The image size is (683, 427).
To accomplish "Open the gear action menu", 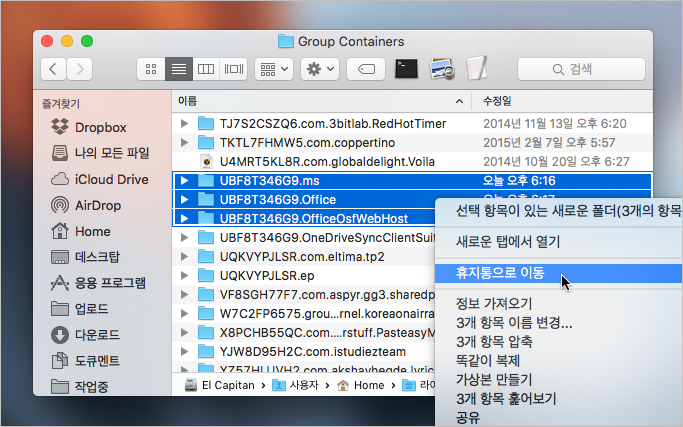I will 320,69.
